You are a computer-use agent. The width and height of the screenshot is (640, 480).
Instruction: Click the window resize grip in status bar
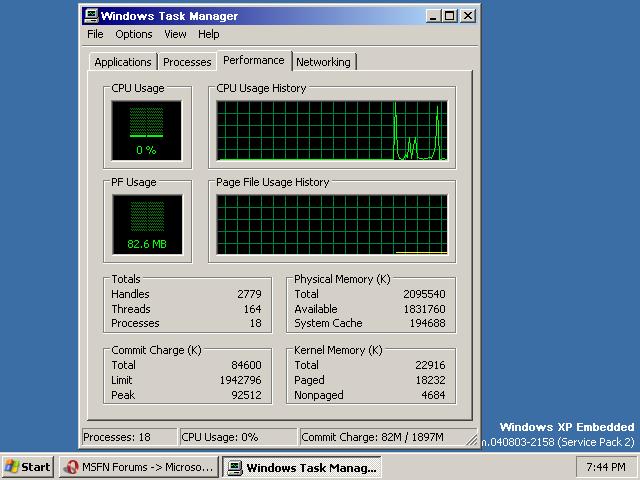click(x=472, y=440)
